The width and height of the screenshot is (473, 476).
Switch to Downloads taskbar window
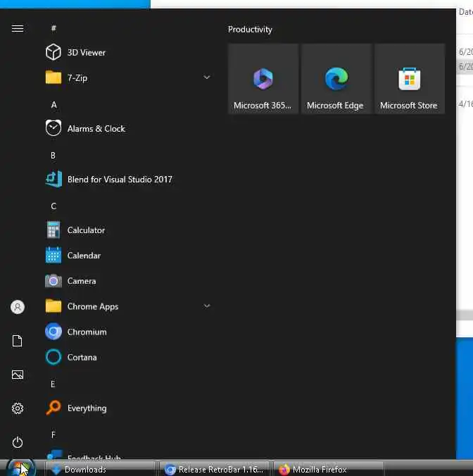coord(101,470)
